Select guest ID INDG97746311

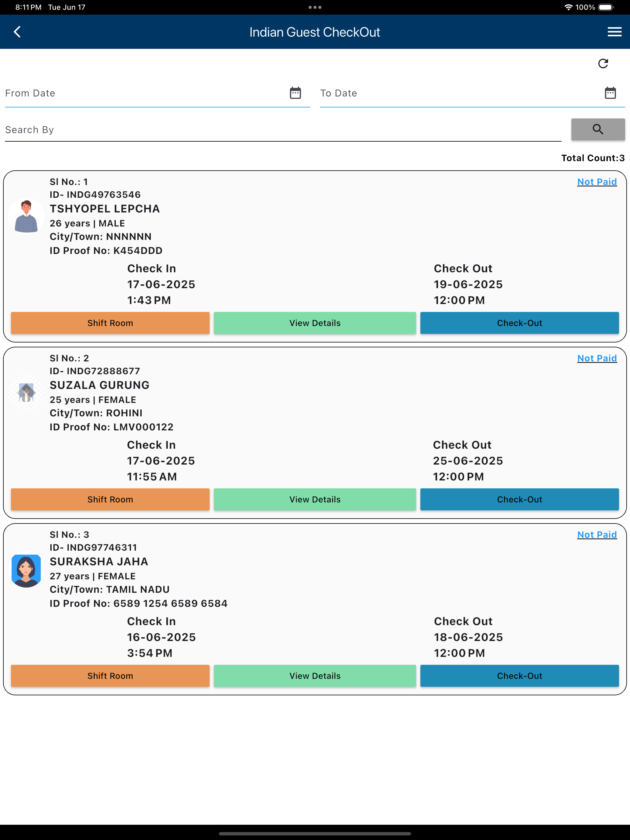[93, 548]
